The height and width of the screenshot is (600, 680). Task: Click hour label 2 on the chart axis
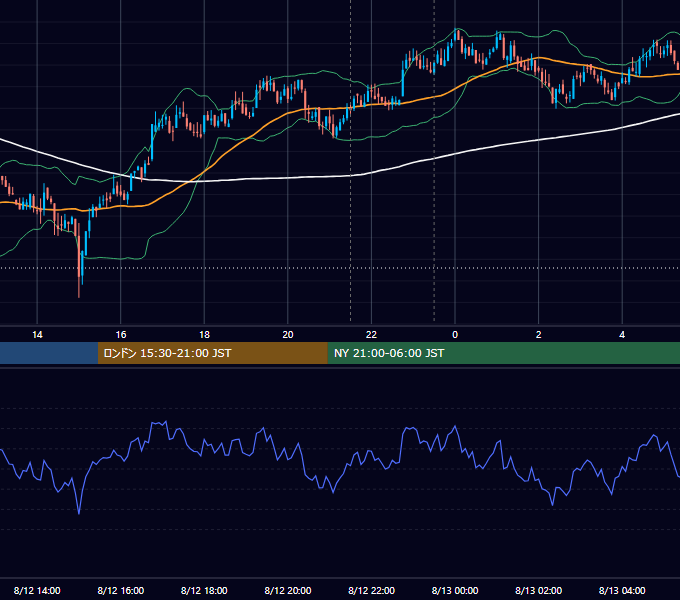coord(539,335)
